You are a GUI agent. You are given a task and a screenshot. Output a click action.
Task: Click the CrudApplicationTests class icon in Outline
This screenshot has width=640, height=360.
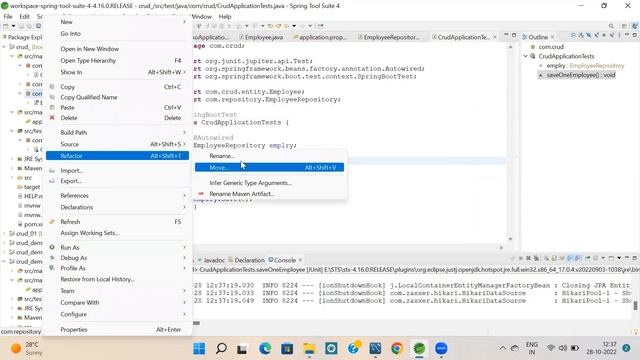point(533,56)
